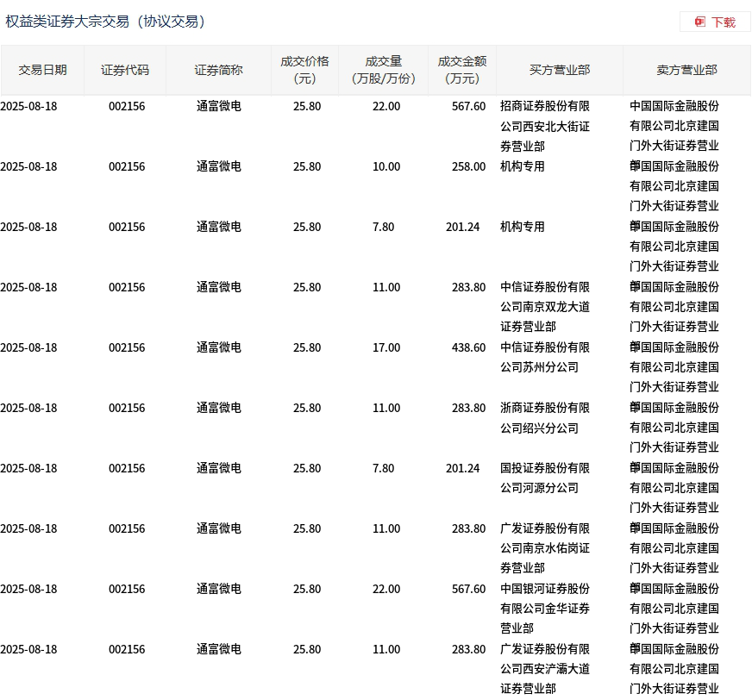Screen dimensions: 752x700
Task: Select buyer 招商证券 西安北大街证券营业部 cell
Action: pos(545,126)
